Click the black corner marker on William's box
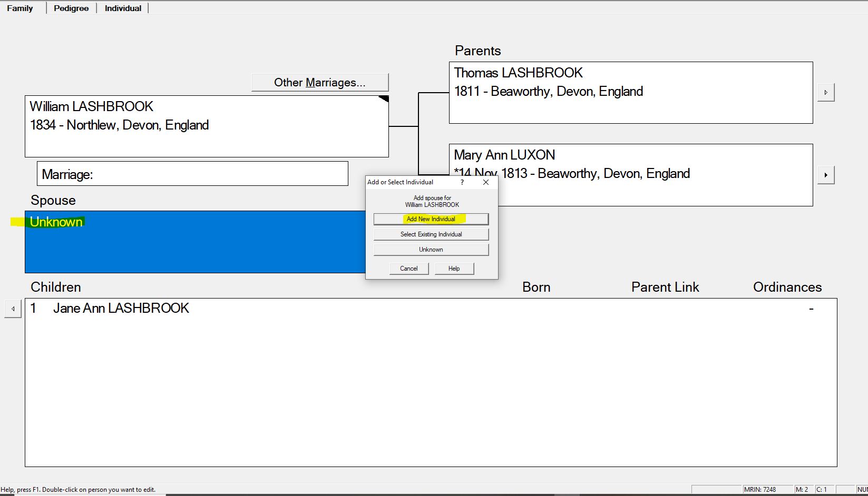The image size is (868, 496). tap(384, 98)
